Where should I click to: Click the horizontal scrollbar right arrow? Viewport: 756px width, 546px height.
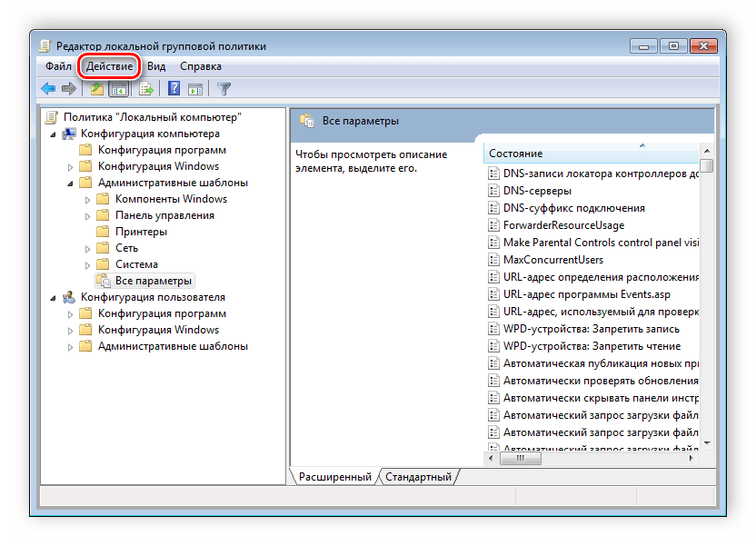coord(691,458)
